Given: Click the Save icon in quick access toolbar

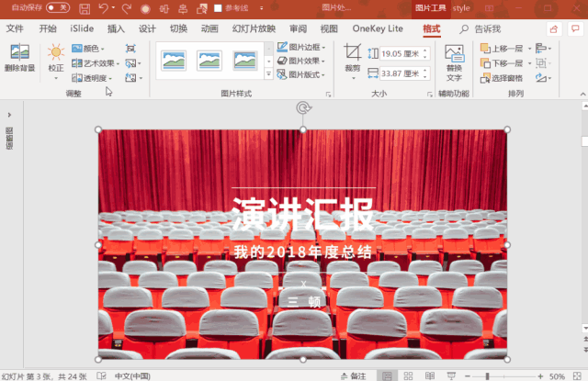Looking at the screenshot, I should coord(85,8).
